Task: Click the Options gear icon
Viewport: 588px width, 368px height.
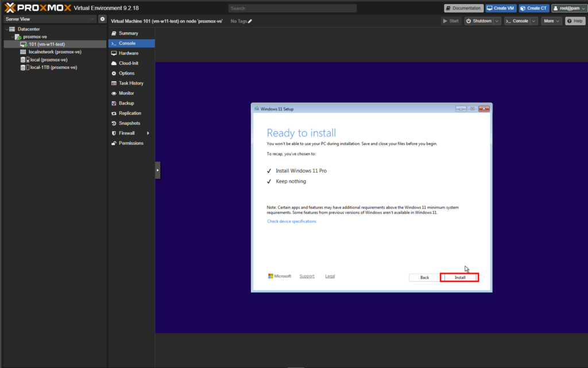Action: point(114,73)
